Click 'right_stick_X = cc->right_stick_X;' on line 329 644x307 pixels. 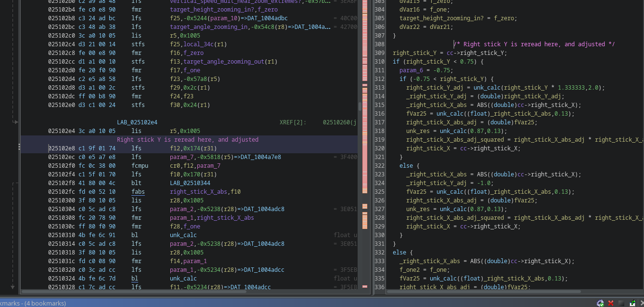tap(464, 227)
